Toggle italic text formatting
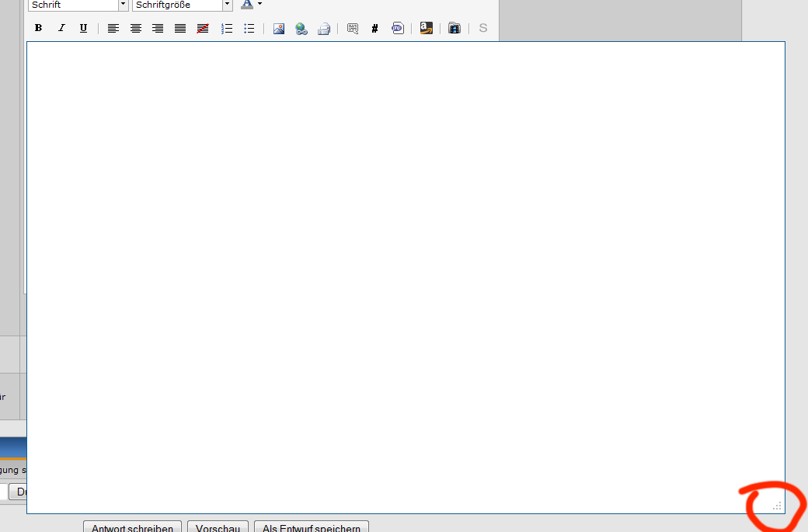The height and width of the screenshot is (532, 808). pos(61,28)
